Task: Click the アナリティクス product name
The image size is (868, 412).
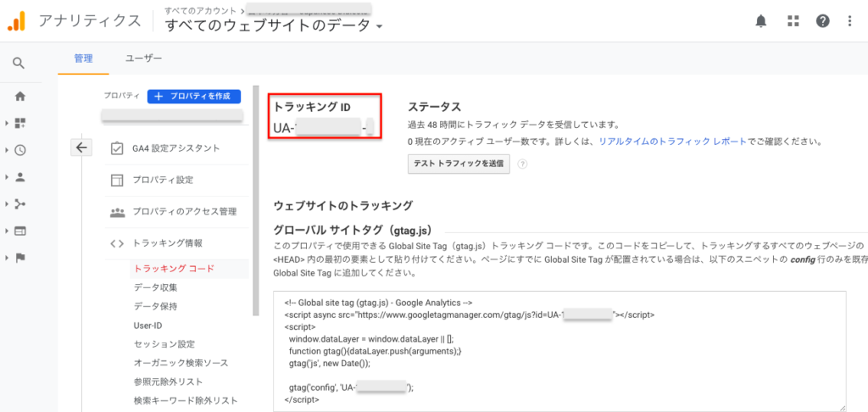Action: [90, 21]
